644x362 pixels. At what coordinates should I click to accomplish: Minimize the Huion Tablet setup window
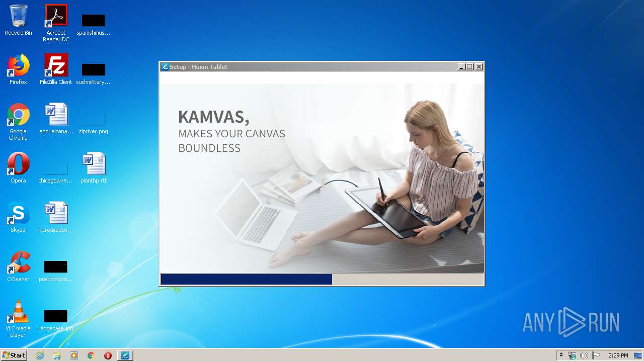[x=461, y=67]
